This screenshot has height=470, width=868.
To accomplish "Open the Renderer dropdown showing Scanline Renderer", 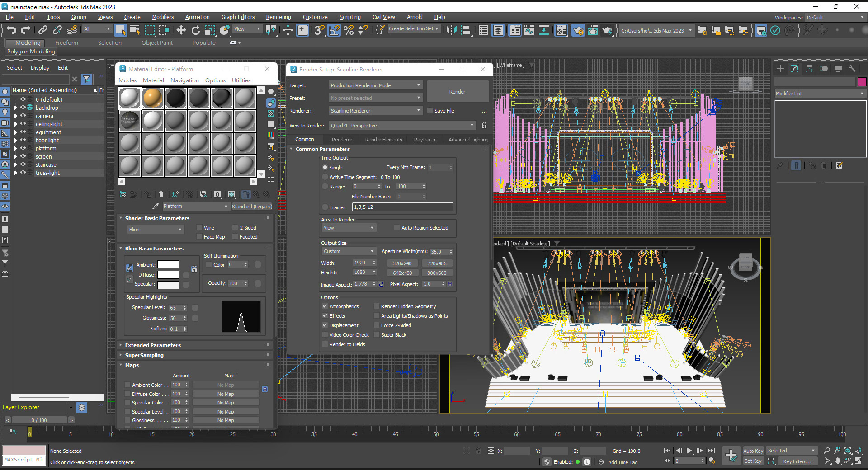I will point(375,111).
